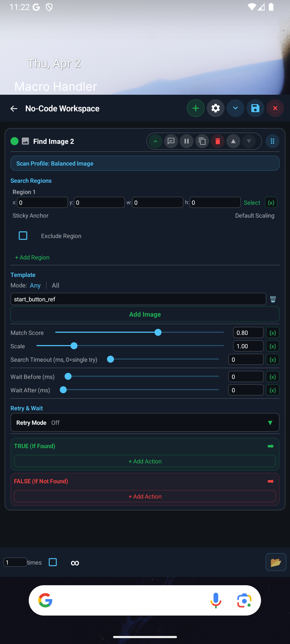Click the + Add Region link
This screenshot has height=644, width=290.
click(x=32, y=257)
